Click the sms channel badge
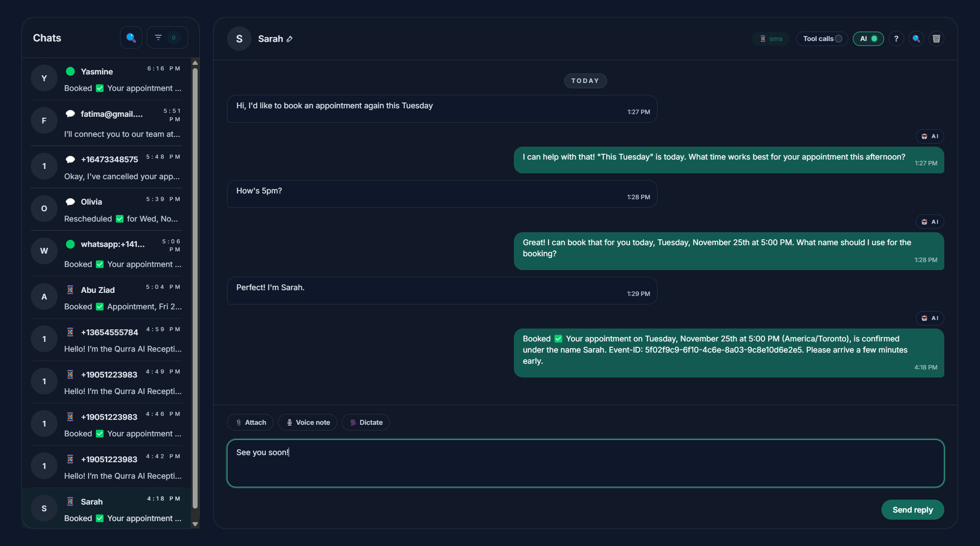The height and width of the screenshot is (546, 980). pos(770,39)
